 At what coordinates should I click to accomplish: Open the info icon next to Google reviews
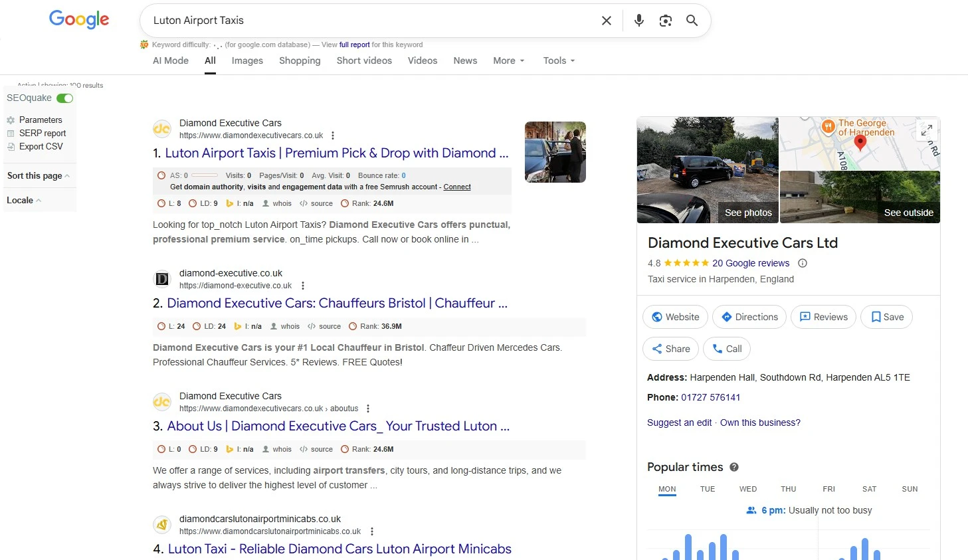[803, 263]
